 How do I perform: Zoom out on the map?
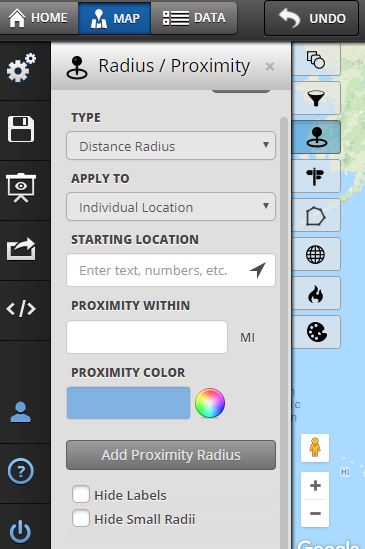(315, 513)
